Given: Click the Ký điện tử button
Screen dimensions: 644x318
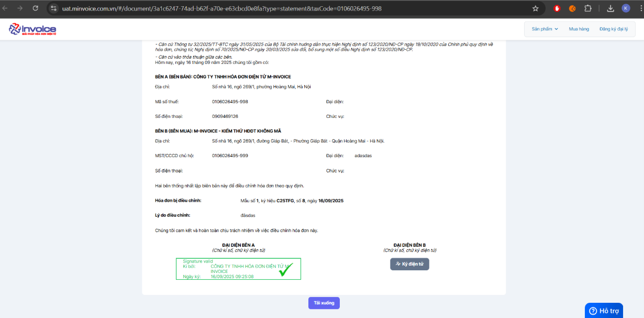Looking at the screenshot, I should [409, 264].
